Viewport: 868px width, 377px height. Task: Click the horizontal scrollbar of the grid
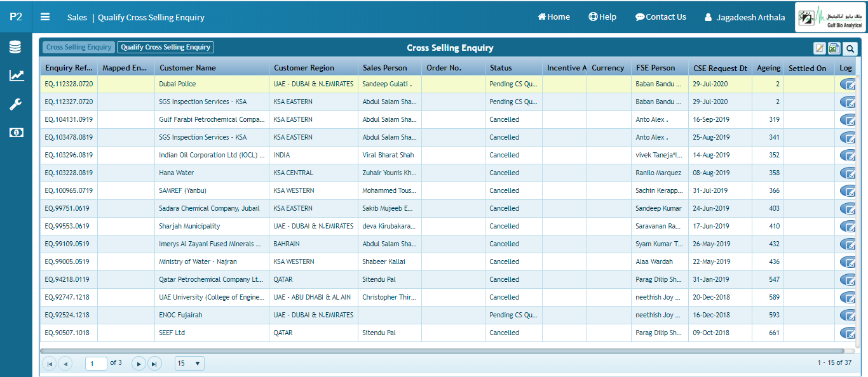click(442, 350)
